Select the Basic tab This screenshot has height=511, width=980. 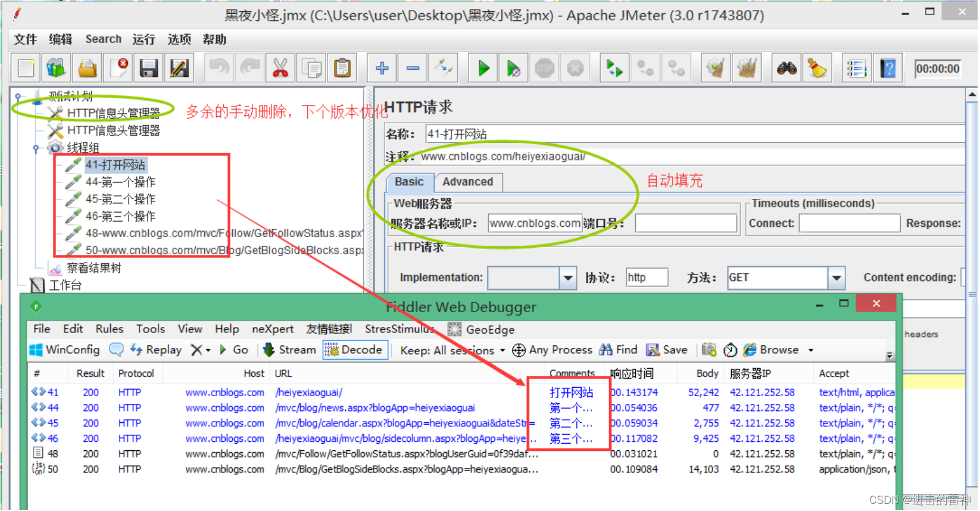(410, 182)
